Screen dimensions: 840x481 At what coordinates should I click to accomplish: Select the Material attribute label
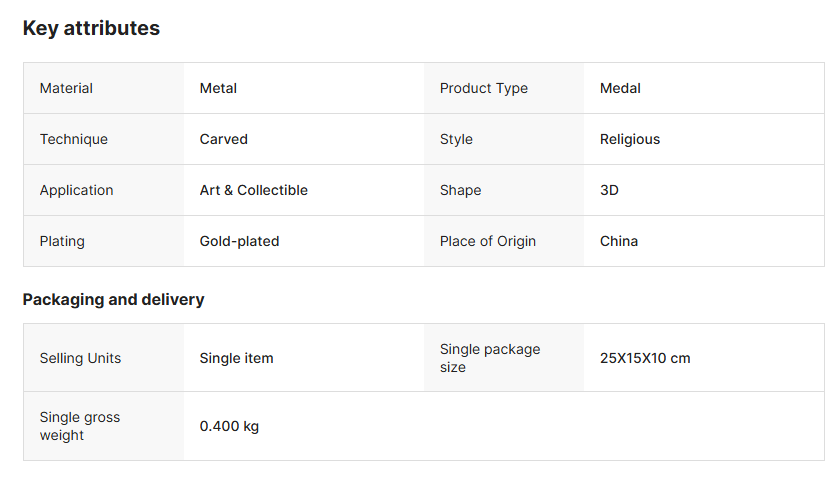tap(66, 88)
